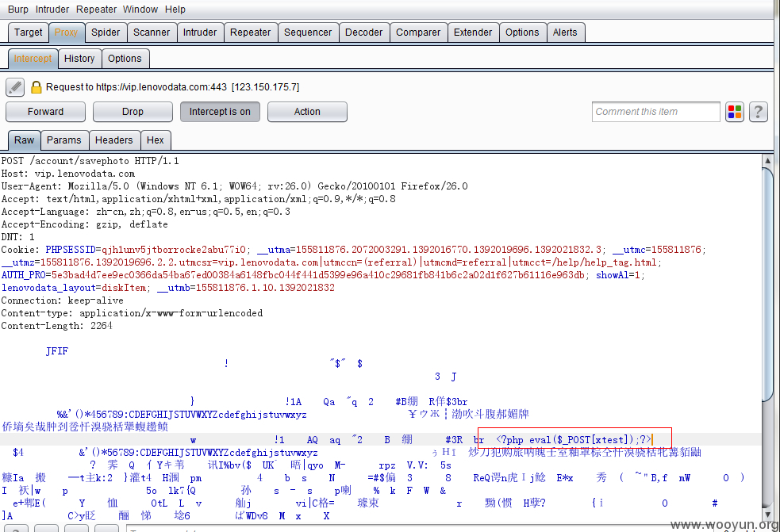Click the JFIF marker in request body
This screenshot has width=780, height=532.
pyautogui.click(x=56, y=351)
